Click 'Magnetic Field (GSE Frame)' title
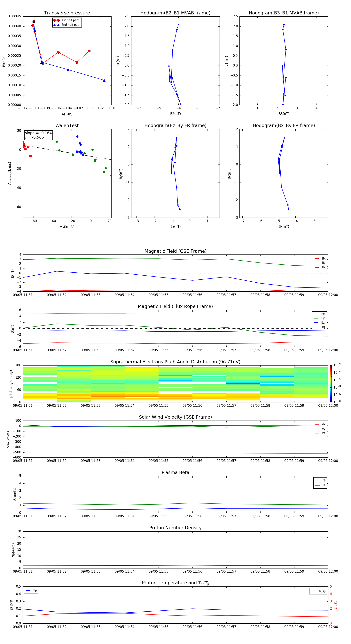This screenshot has height=644, width=351. tap(175, 251)
